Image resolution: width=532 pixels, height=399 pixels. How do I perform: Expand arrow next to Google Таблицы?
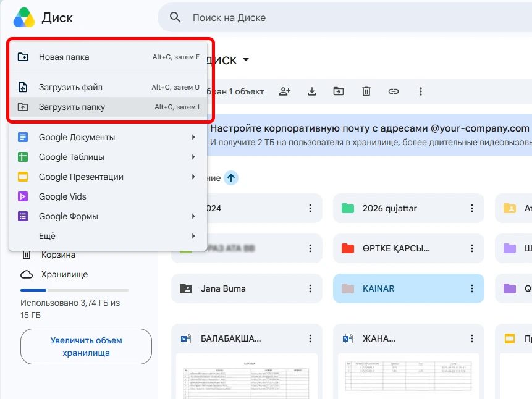193,157
